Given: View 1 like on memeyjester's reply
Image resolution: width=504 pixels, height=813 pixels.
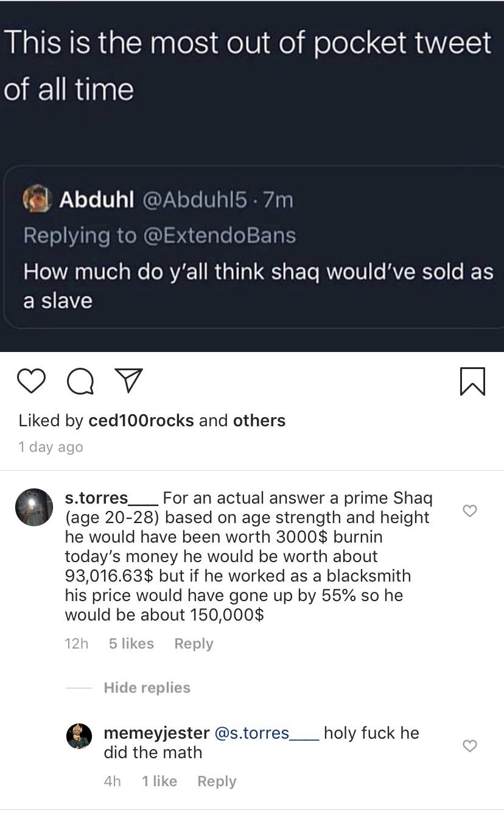Looking at the screenshot, I should tap(159, 781).
